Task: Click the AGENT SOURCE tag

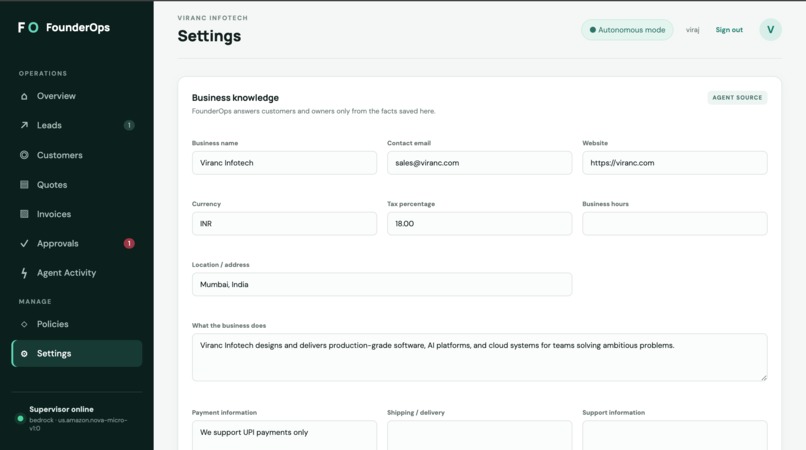Action: tap(737, 97)
